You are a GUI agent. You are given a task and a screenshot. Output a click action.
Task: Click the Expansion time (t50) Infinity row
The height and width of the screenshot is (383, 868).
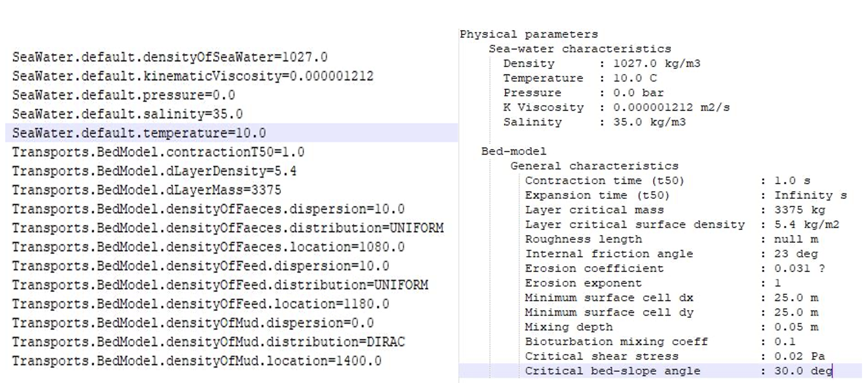tap(685, 195)
